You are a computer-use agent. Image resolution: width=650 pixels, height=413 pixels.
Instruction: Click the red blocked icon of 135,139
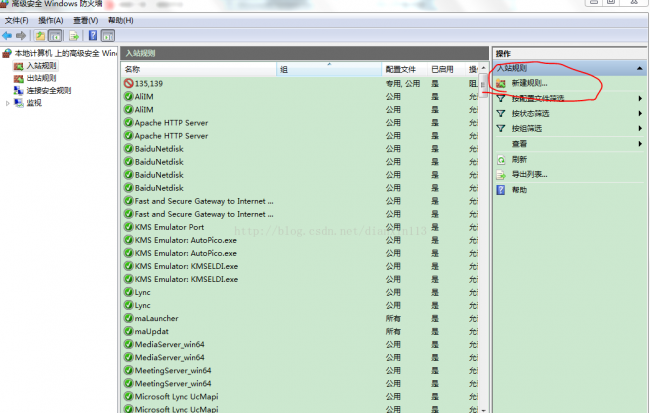tap(129, 83)
